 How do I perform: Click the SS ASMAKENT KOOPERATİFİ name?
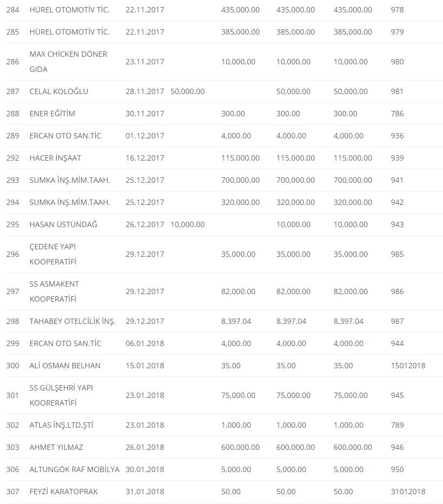click(53, 291)
